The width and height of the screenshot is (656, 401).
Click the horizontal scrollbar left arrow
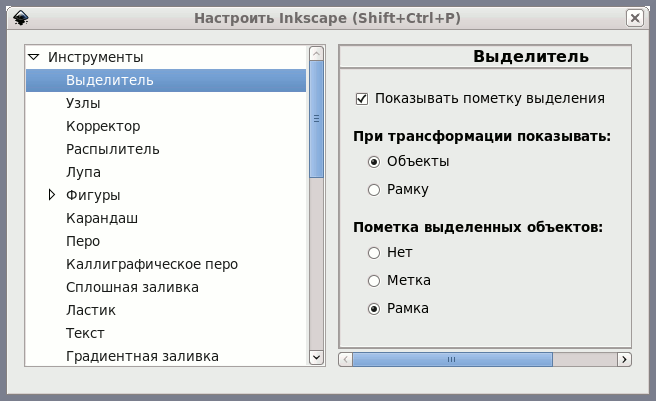(x=346, y=360)
